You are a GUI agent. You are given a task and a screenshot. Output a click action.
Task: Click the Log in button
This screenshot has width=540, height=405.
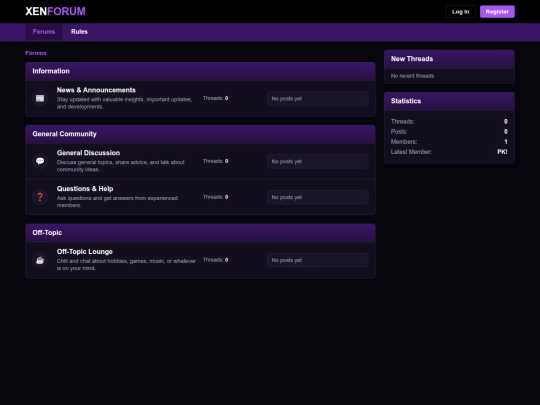click(x=460, y=12)
